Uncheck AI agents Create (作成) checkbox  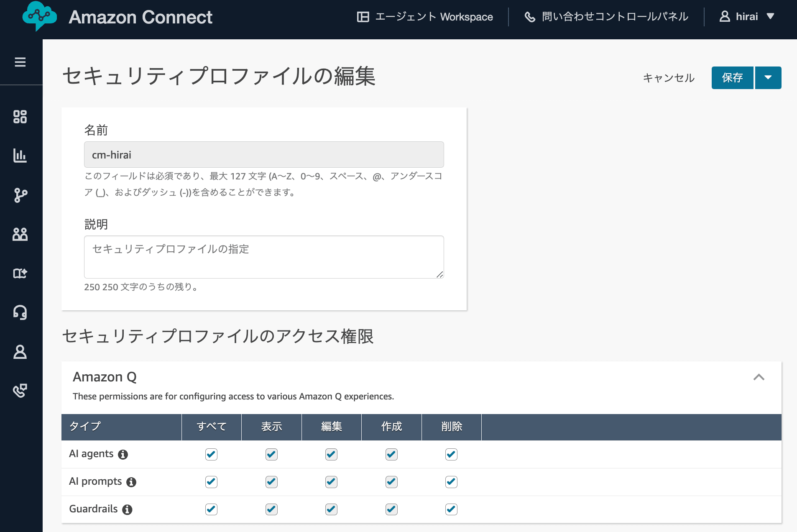(x=391, y=454)
